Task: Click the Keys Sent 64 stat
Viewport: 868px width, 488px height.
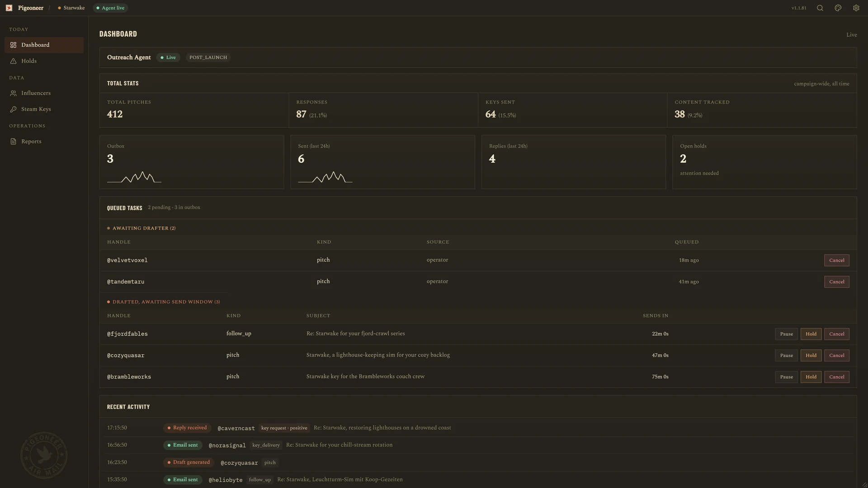Action: click(572, 110)
